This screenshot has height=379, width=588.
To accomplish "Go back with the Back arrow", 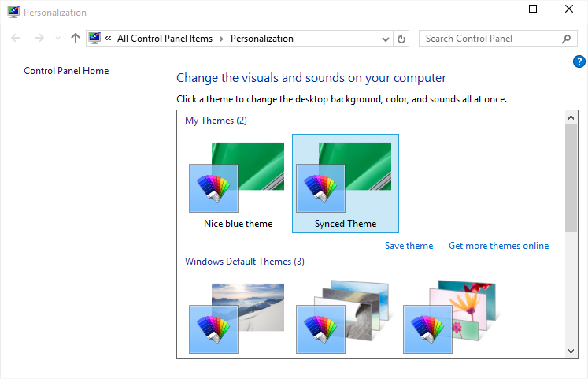I will coord(16,38).
